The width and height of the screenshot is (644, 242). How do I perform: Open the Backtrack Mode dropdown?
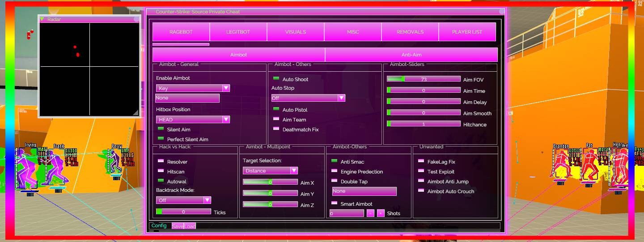[183, 200]
